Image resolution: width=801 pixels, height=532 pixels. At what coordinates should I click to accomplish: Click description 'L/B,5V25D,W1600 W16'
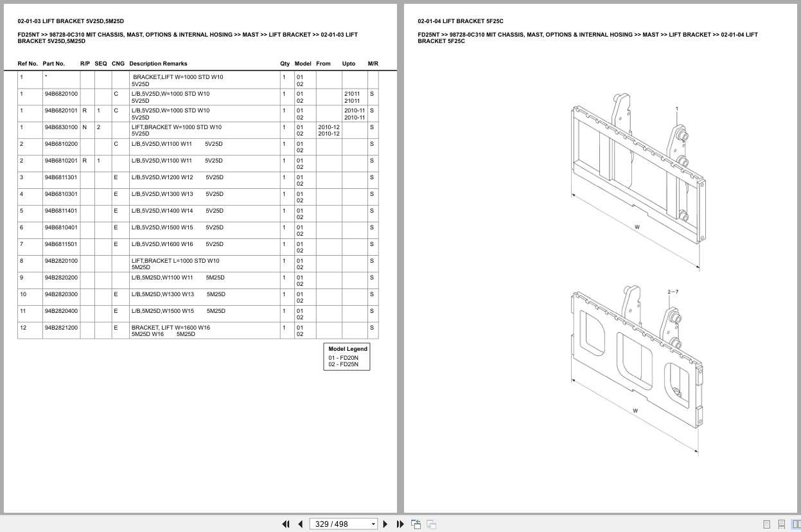[x=162, y=244]
